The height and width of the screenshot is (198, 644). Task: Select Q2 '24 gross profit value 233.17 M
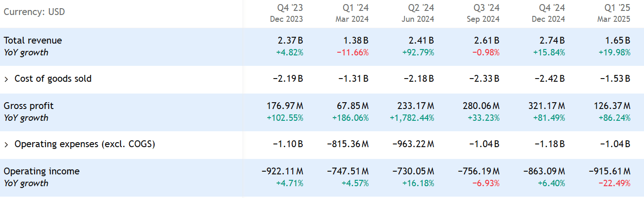413,106
